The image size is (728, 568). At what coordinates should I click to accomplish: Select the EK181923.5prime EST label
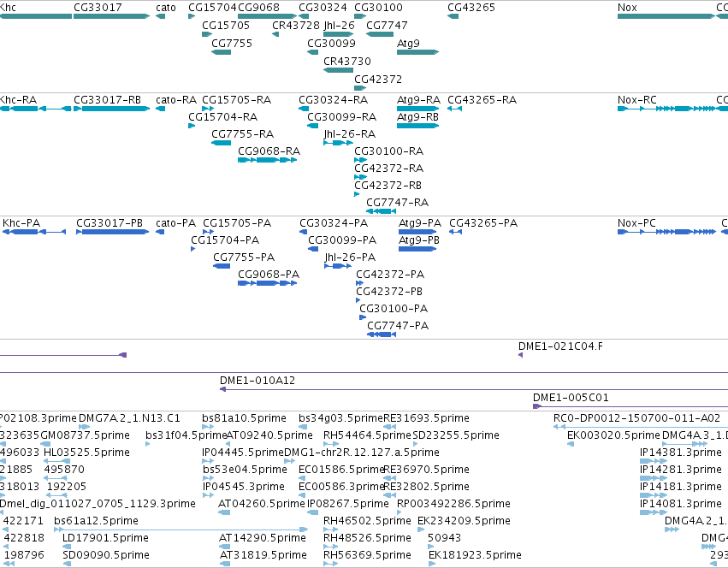click(475, 555)
